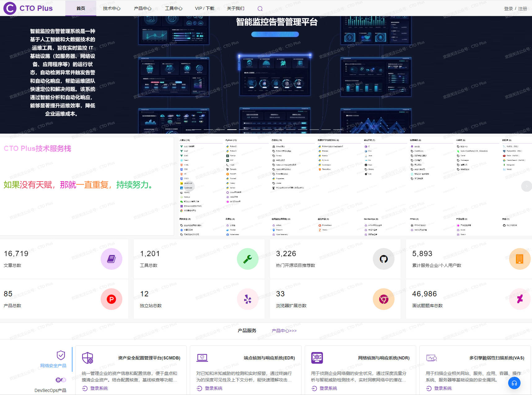
Task: Open the blue headset support button
Action: point(514,383)
